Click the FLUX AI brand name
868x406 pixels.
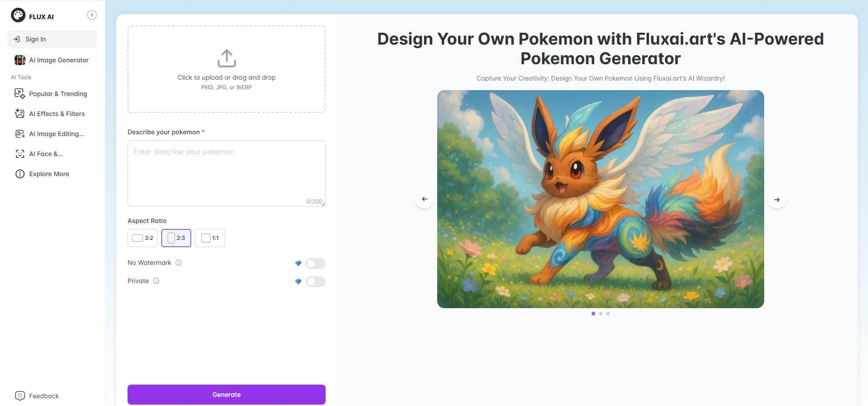[41, 17]
